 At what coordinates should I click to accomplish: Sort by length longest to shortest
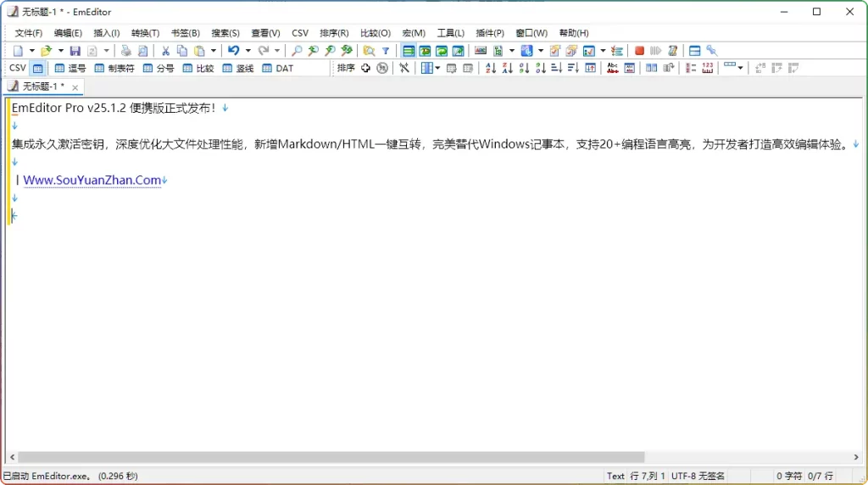[x=574, y=68]
